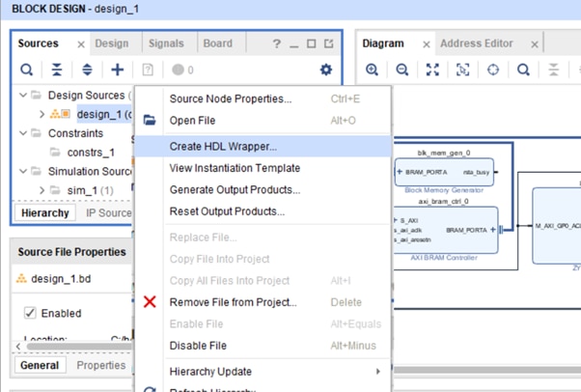Select the Hierarchy bottom tab
Image resolution: width=581 pixels, height=392 pixels.
coord(44,212)
